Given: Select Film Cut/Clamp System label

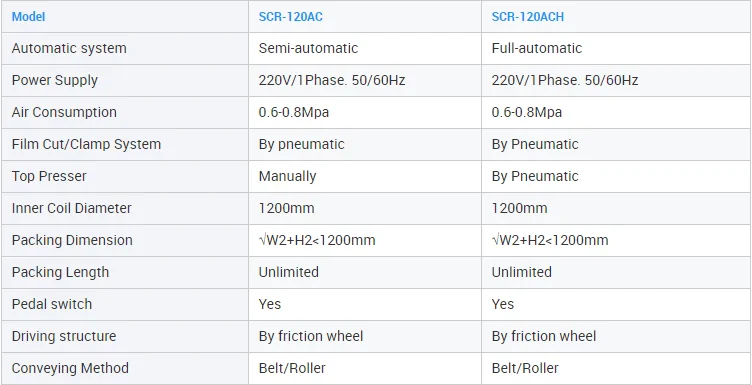Looking at the screenshot, I should [86, 144].
